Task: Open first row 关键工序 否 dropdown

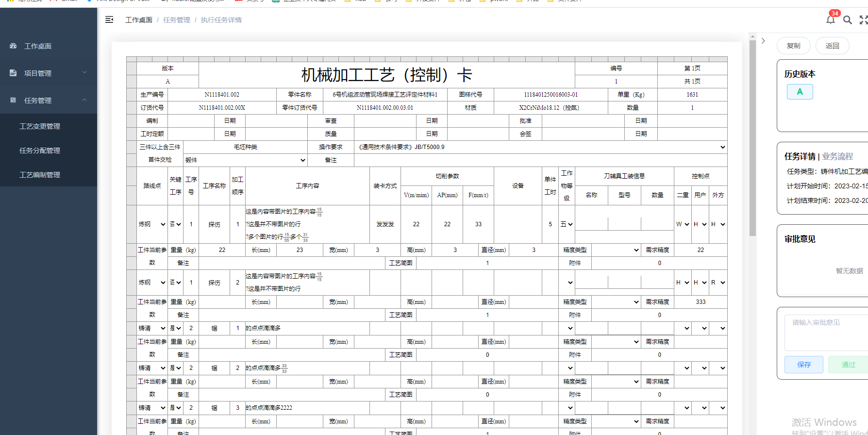Action: pos(175,224)
